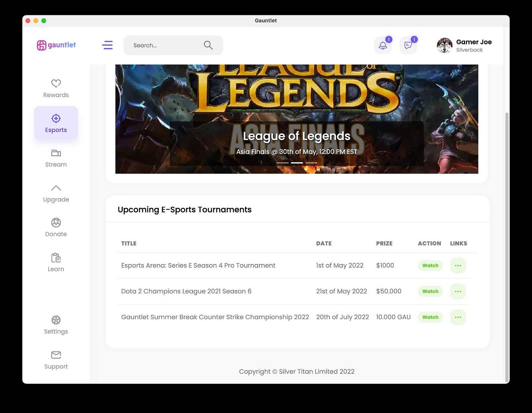Select third carousel indicator dash

pyautogui.click(x=311, y=163)
